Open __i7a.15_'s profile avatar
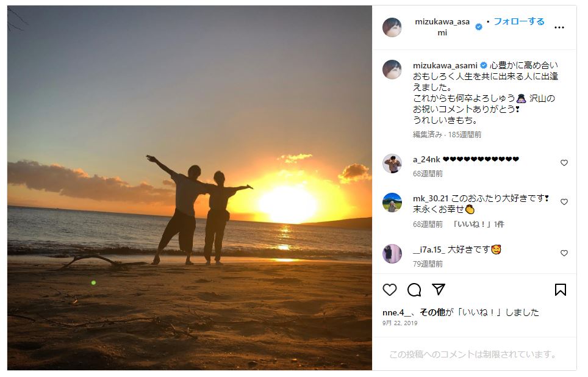 tap(392, 254)
